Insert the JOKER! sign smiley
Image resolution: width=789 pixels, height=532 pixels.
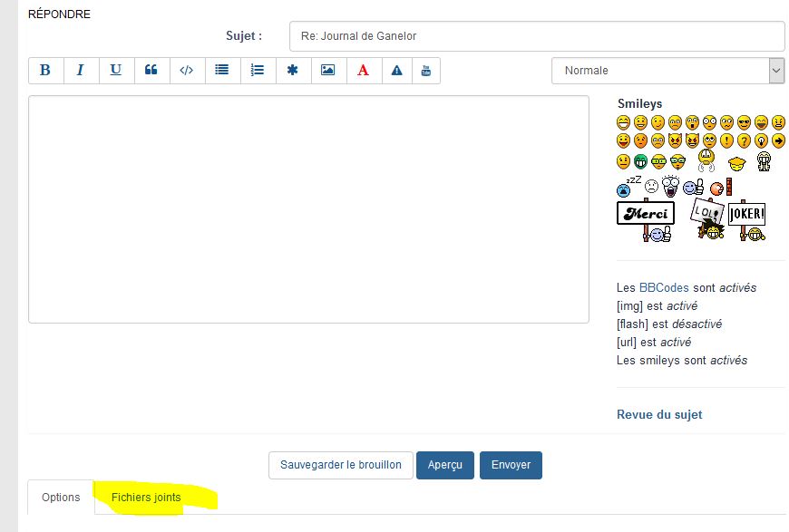pyautogui.click(x=746, y=220)
